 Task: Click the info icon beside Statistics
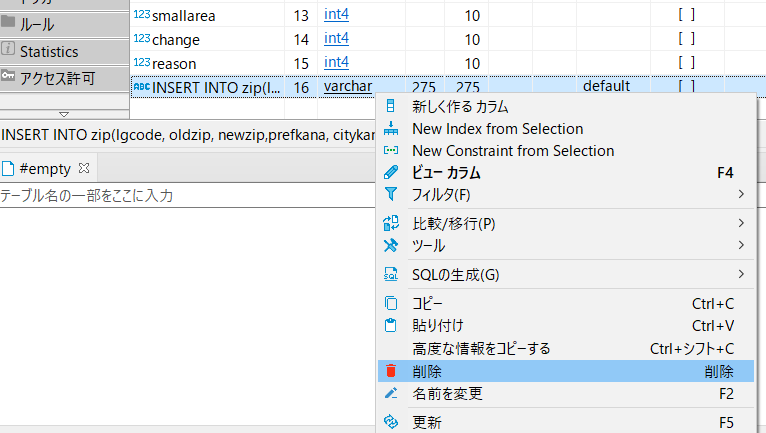[x=8, y=48]
